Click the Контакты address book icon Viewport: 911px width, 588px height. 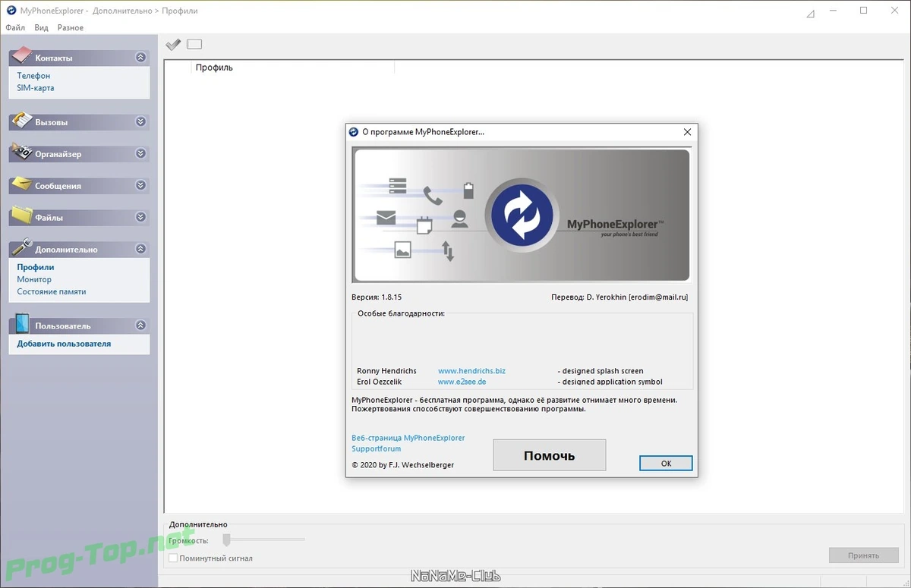21,56
